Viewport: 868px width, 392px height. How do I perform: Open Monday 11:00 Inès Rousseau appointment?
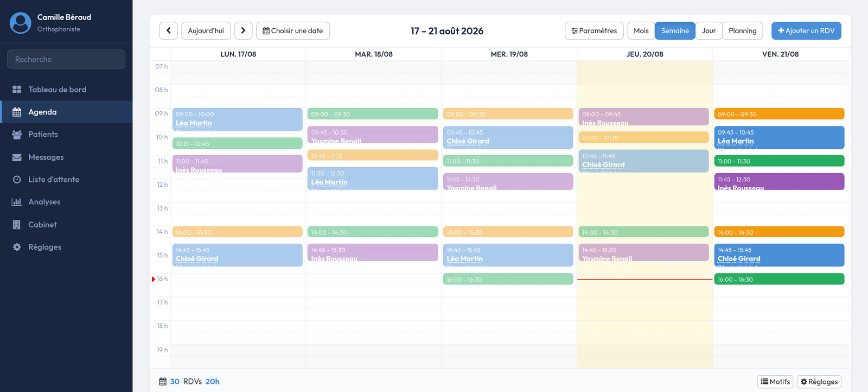click(x=238, y=164)
